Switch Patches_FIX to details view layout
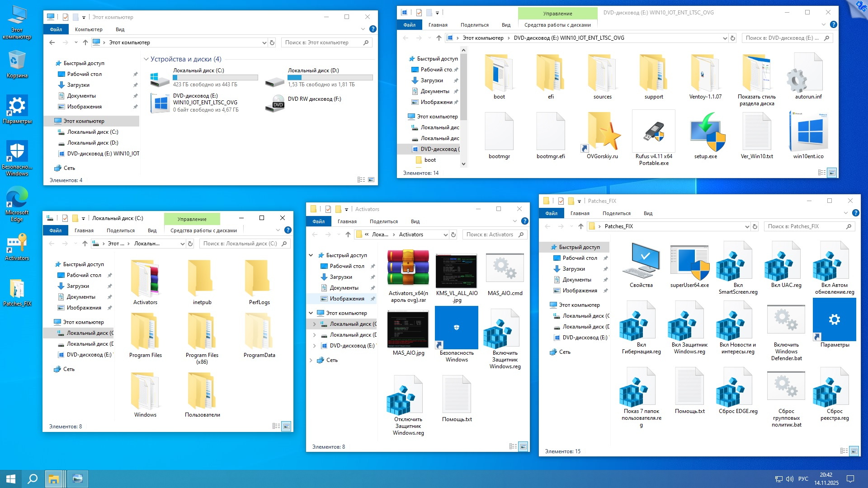Viewport: 868px width, 488px height. [x=844, y=451]
